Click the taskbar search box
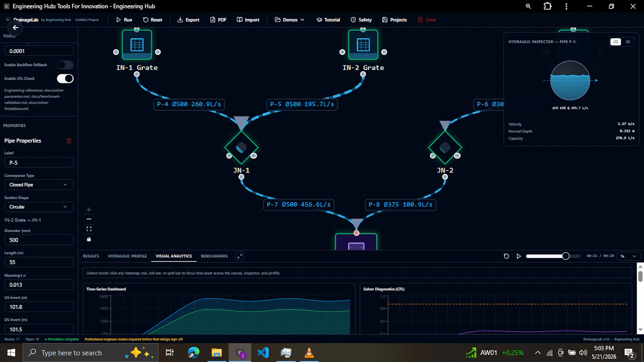644x362 pixels. click(90, 353)
